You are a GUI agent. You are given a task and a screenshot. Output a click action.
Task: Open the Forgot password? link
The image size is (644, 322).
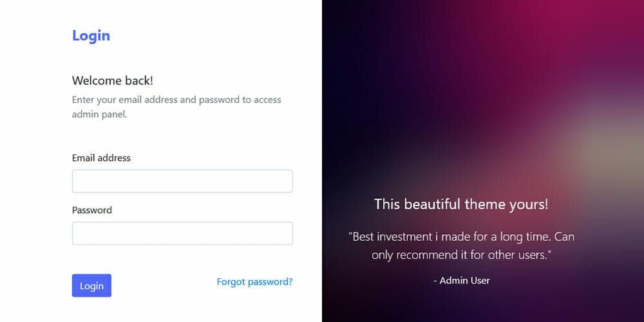tap(254, 281)
